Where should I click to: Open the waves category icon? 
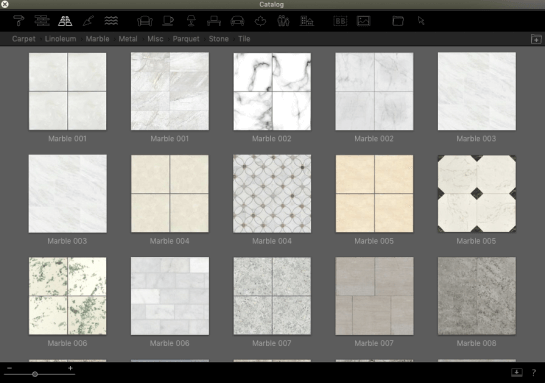111,21
